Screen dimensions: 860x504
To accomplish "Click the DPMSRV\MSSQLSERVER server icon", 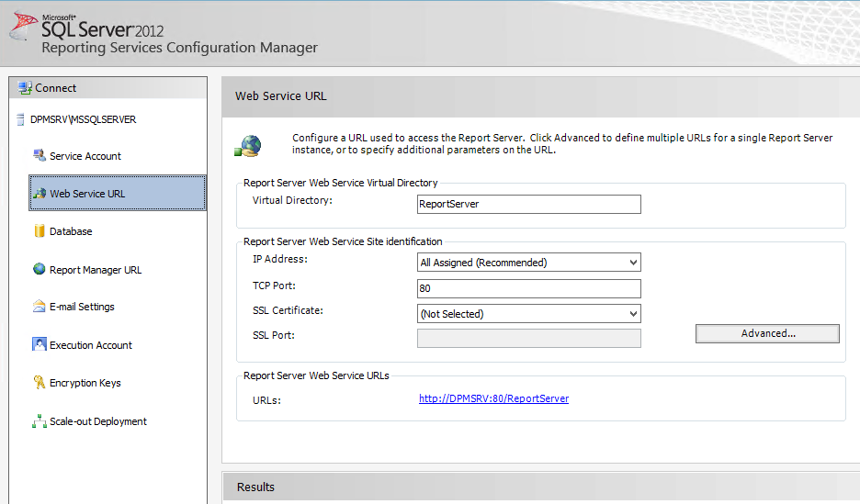I will (x=21, y=119).
